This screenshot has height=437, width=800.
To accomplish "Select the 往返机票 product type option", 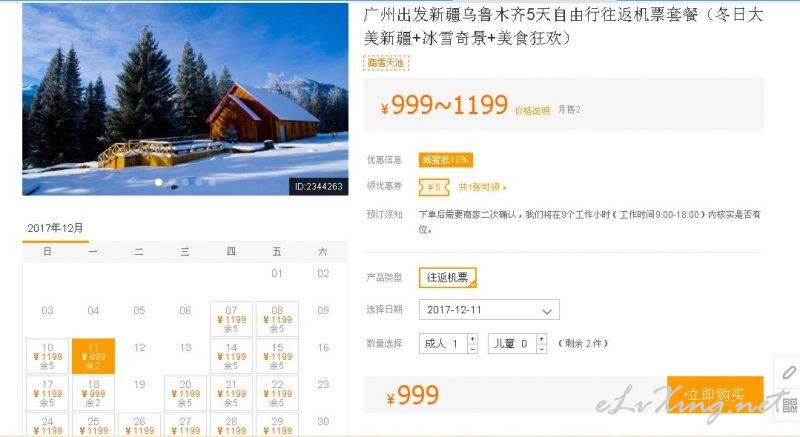I will pos(447,277).
